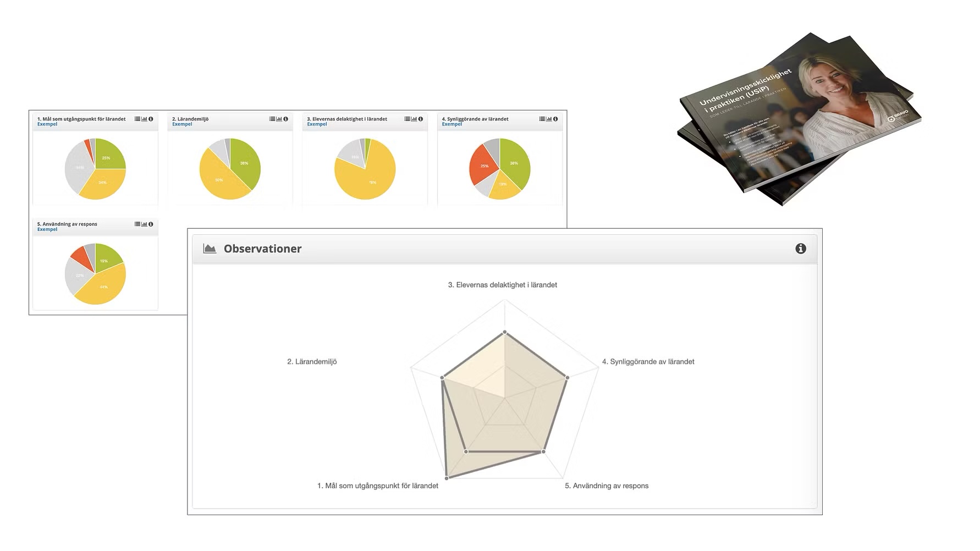
Task: Click the radar point for Mål som utgångspunkt
Action: point(447,478)
